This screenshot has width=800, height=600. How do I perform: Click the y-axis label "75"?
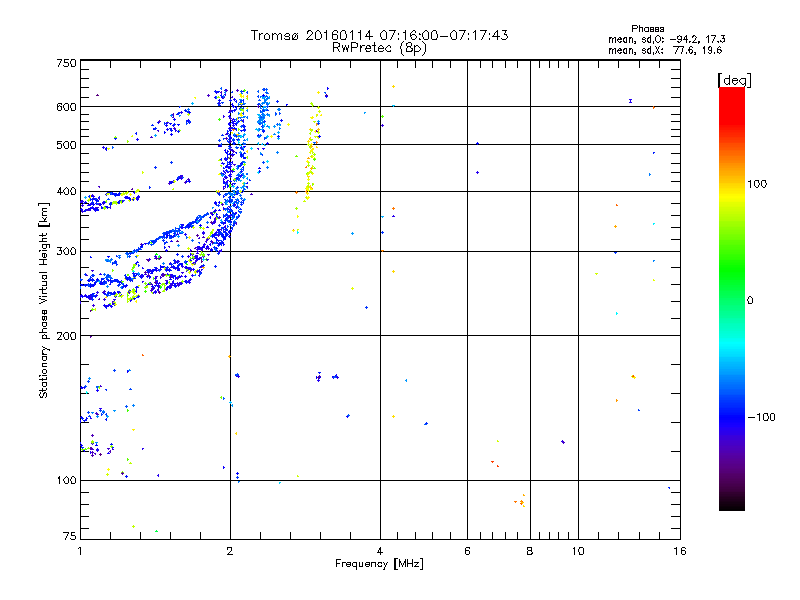(69, 536)
